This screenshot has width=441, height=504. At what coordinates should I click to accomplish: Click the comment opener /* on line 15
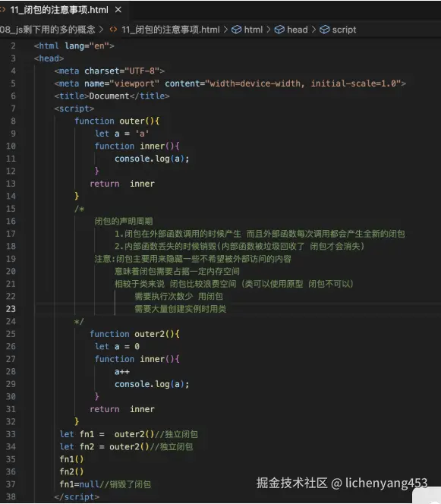pos(79,209)
